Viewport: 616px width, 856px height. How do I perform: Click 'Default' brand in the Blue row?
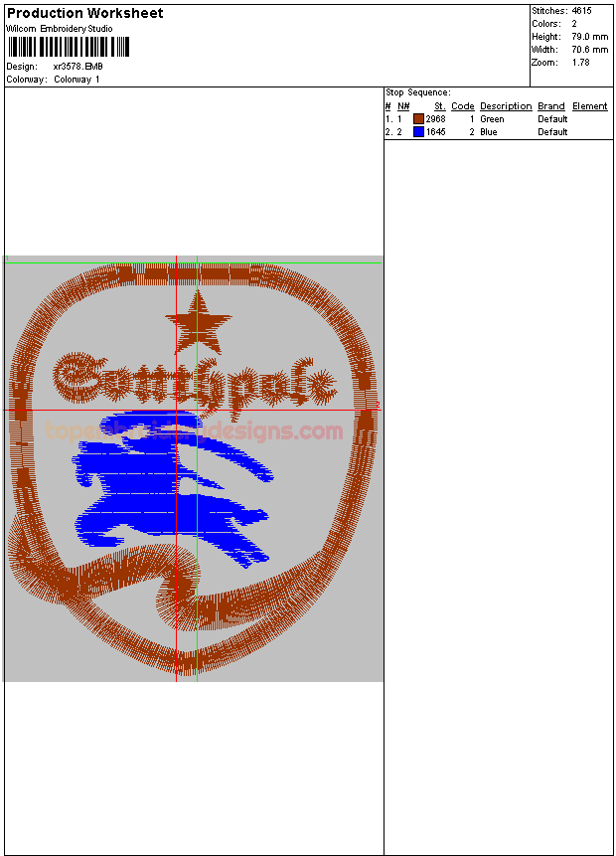point(552,131)
